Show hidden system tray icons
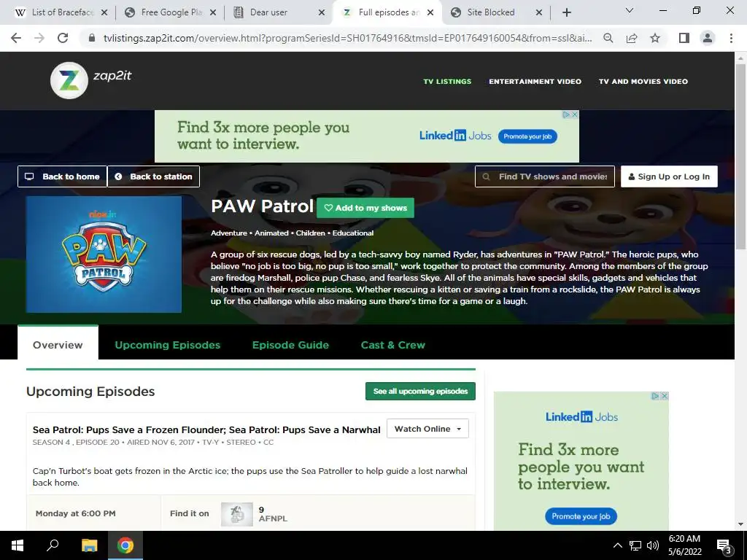This screenshot has width=747, height=560. tap(617, 545)
